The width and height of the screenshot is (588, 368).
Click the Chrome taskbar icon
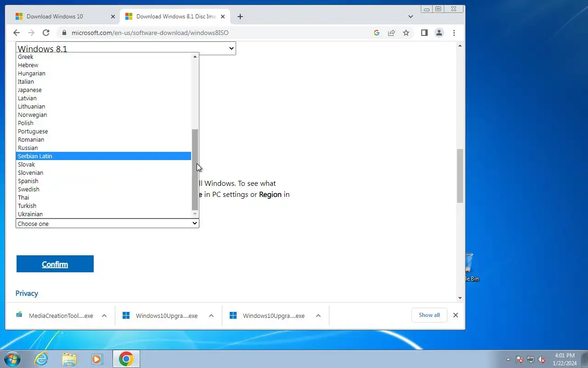coord(126,359)
